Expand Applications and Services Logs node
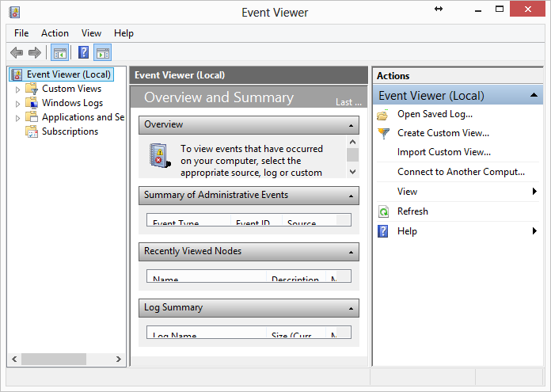The image size is (551, 392). [x=18, y=118]
